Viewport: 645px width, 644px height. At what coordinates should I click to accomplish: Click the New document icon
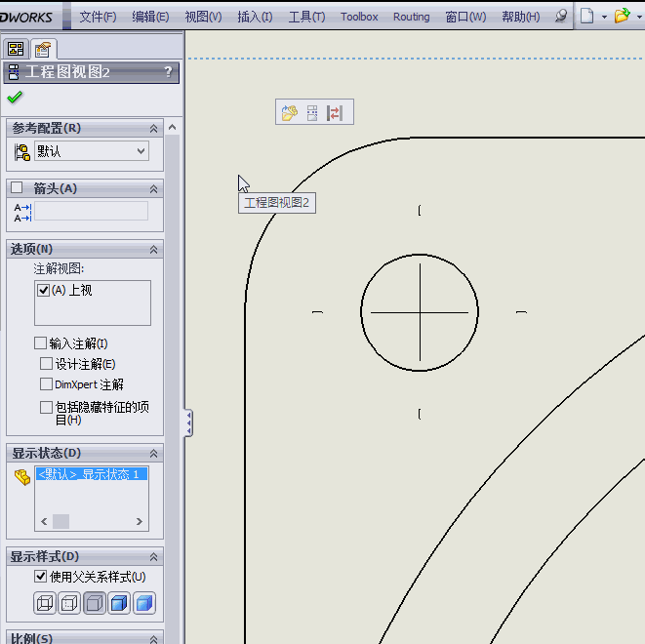click(587, 16)
